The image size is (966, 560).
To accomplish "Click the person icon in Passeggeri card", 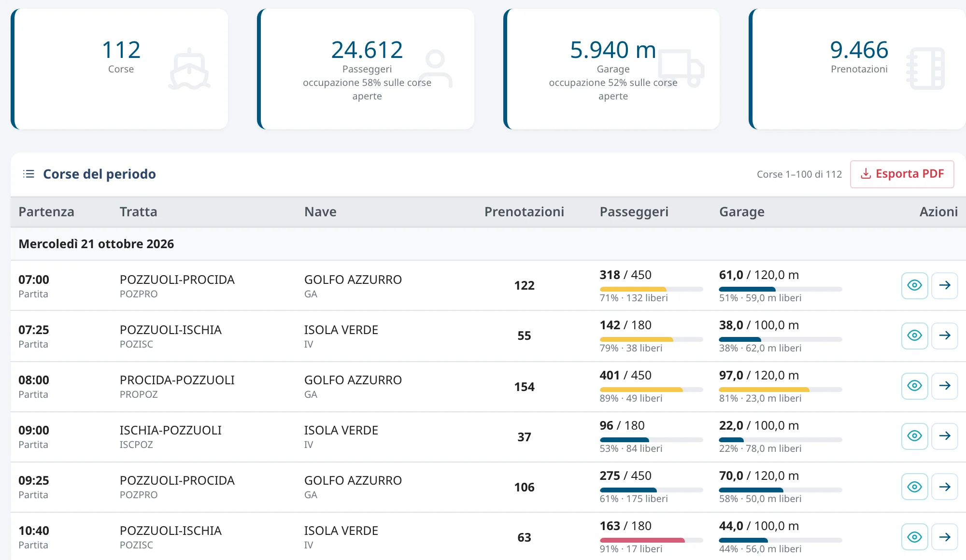I will point(435,69).
